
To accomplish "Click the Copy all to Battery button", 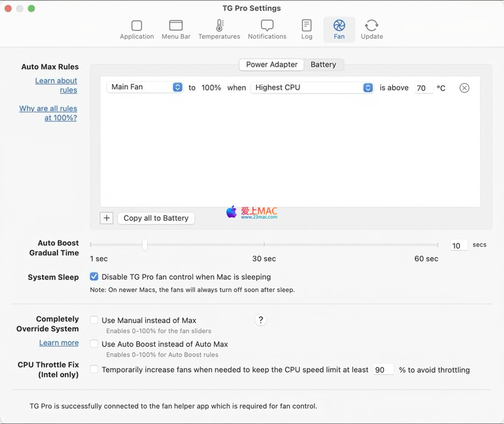I will point(156,218).
